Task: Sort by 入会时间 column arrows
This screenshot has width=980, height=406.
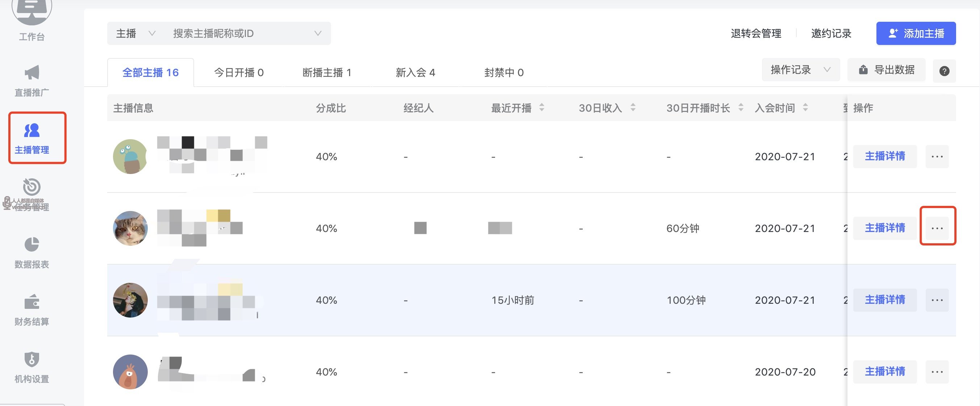Action: click(x=805, y=108)
